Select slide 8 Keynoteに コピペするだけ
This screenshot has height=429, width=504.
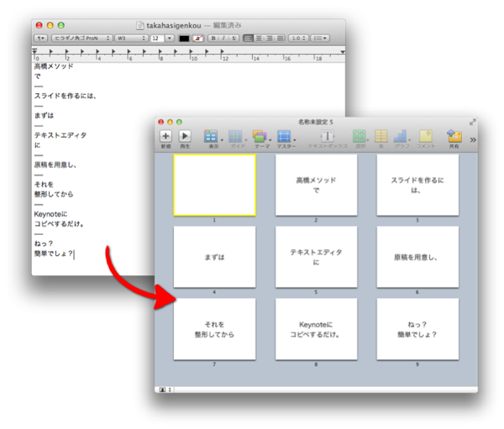click(x=317, y=329)
